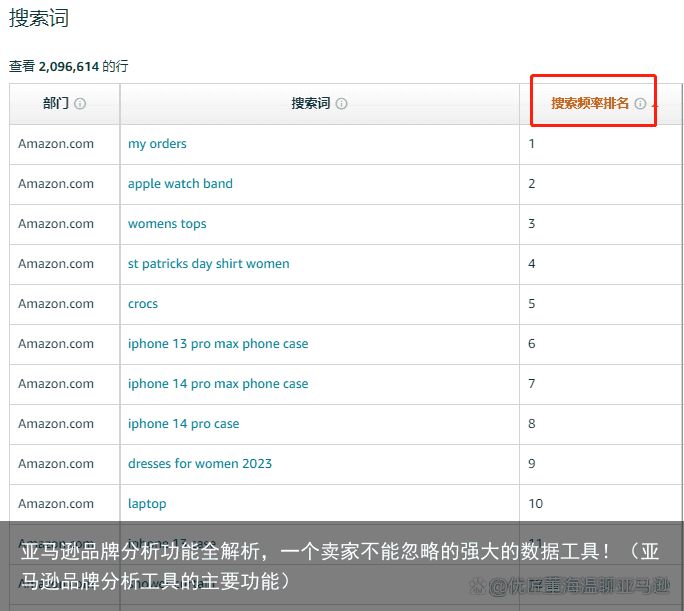Click the row count text 2,096,614
The width and height of the screenshot is (684, 611).
click(x=69, y=67)
